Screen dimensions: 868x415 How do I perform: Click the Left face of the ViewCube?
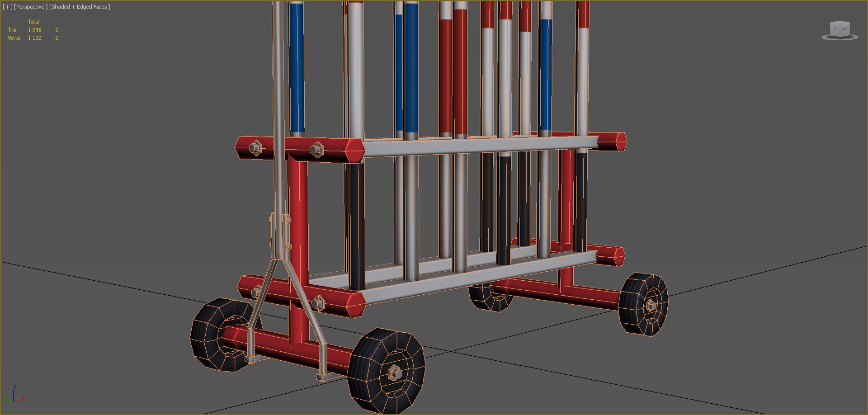point(835,29)
